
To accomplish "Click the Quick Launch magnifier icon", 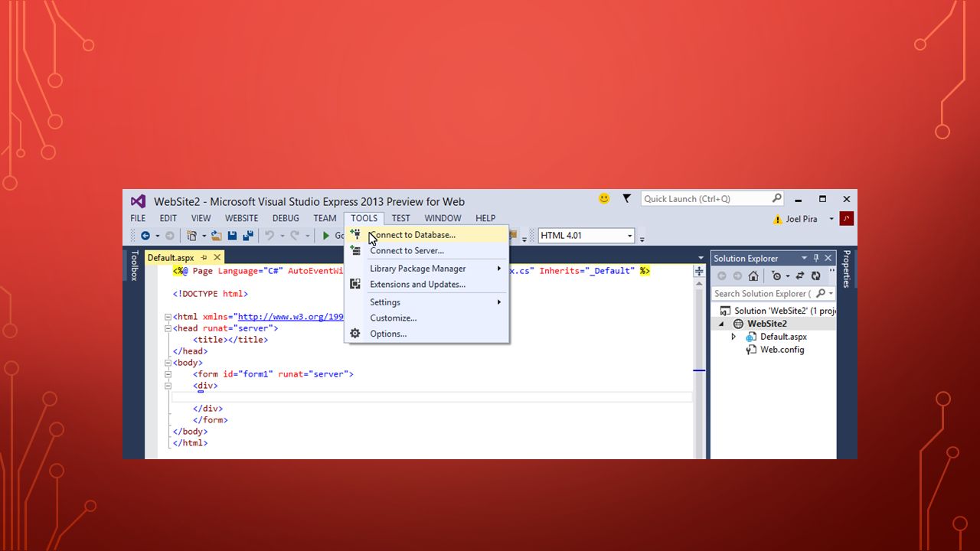I will point(776,198).
